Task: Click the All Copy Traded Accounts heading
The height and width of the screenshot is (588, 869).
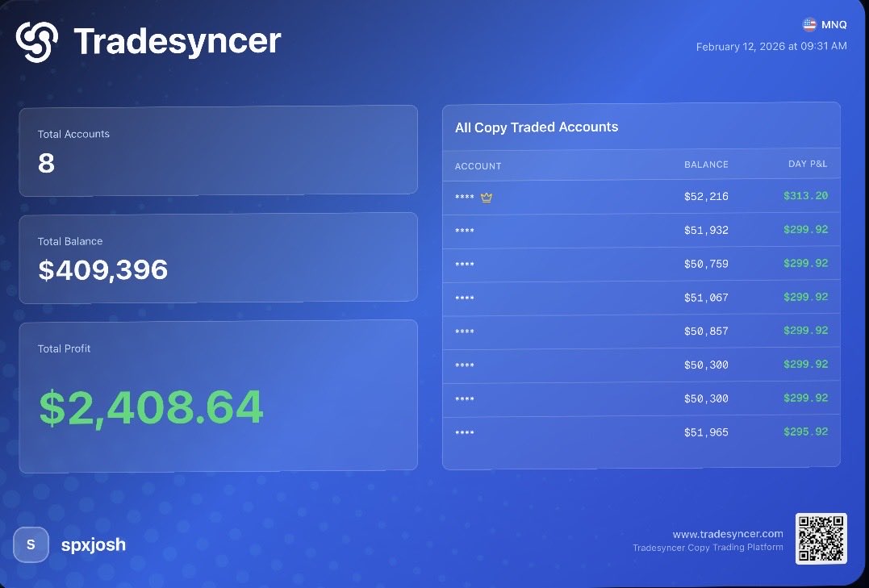Action: (537, 127)
